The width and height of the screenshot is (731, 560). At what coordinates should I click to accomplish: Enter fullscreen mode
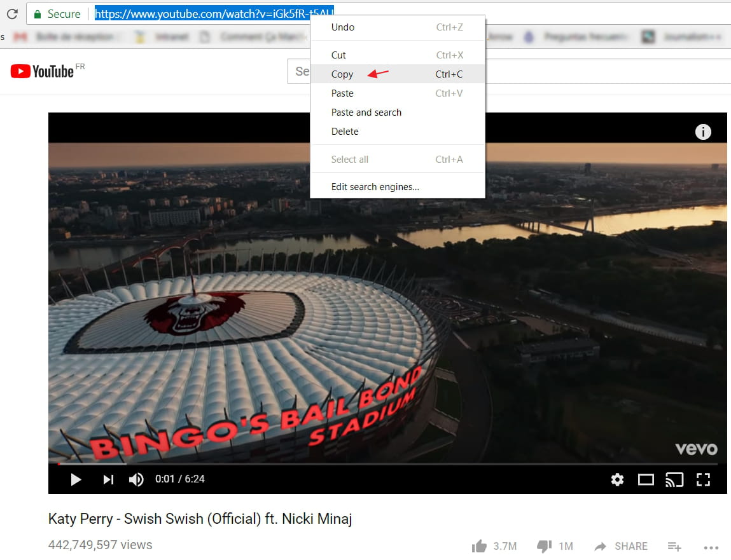point(703,479)
